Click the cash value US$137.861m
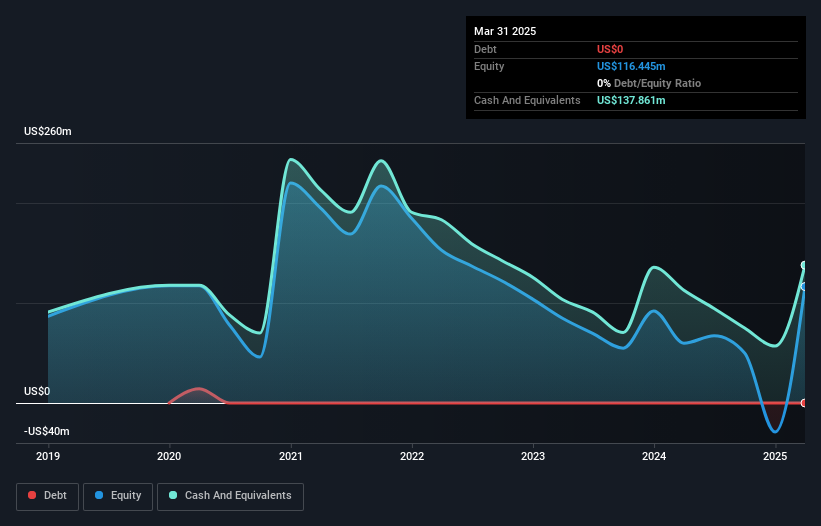Viewport: 821px width, 526px height. click(x=631, y=100)
